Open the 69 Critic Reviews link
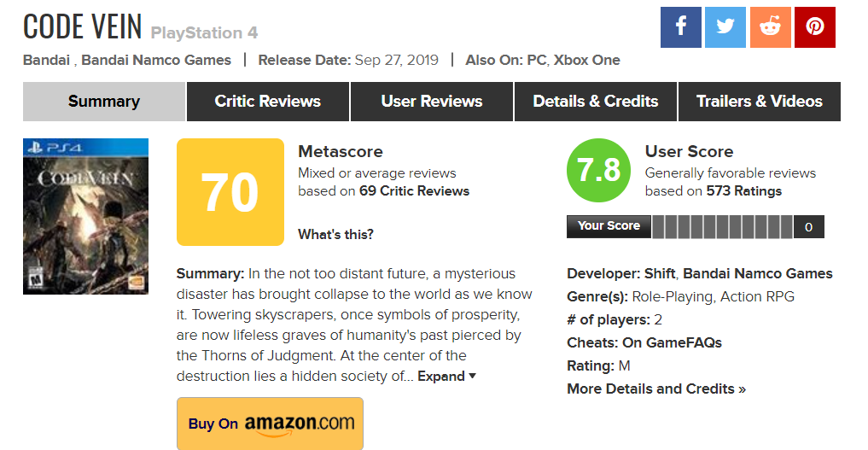 414,191
